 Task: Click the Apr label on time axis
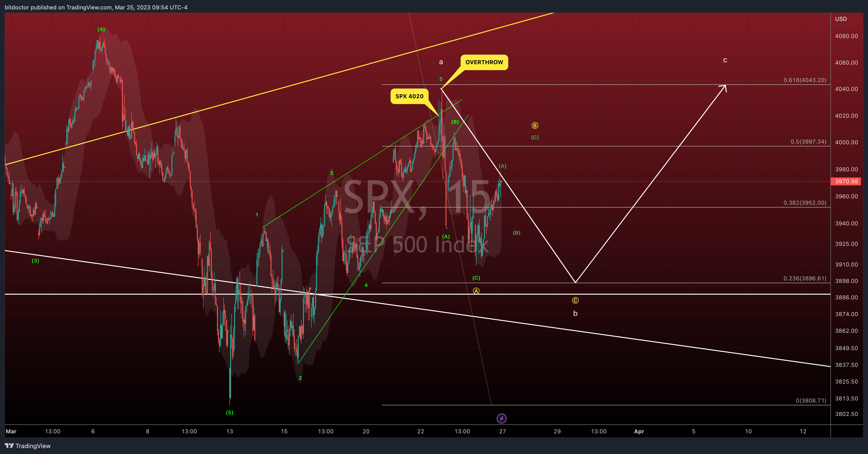point(639,431)
